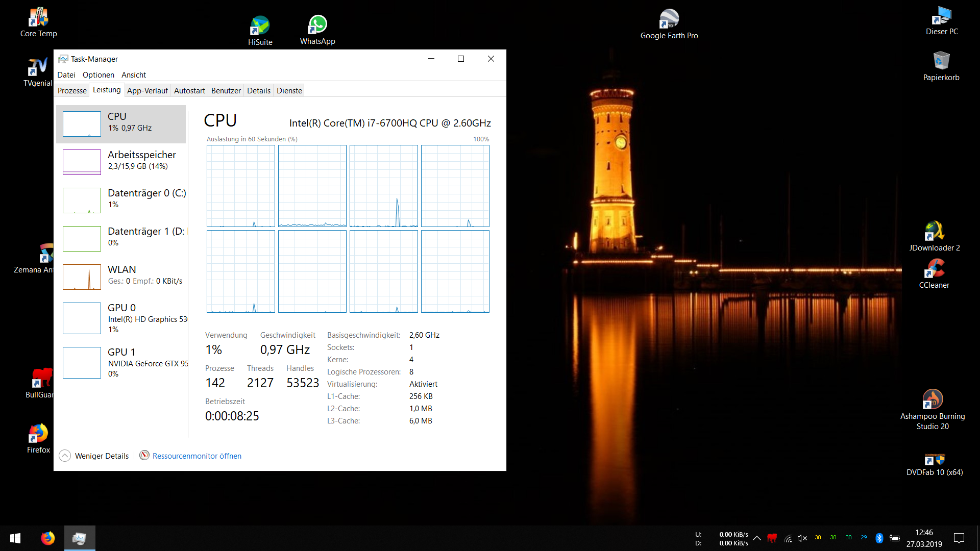This screenshot has width=980, height=551.
Task: Select the Leistung tab
Action: (107, 90)
